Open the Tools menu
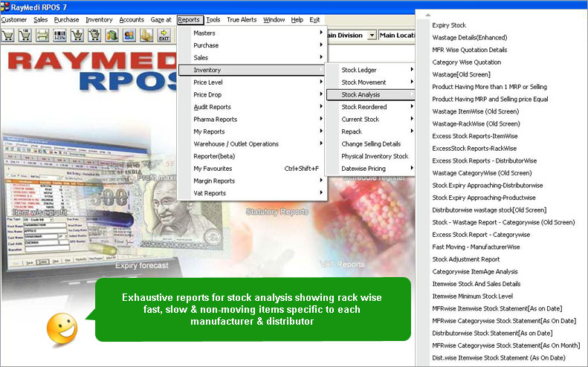Viewport: 588px width, 367px height. (x=213, y=19)
